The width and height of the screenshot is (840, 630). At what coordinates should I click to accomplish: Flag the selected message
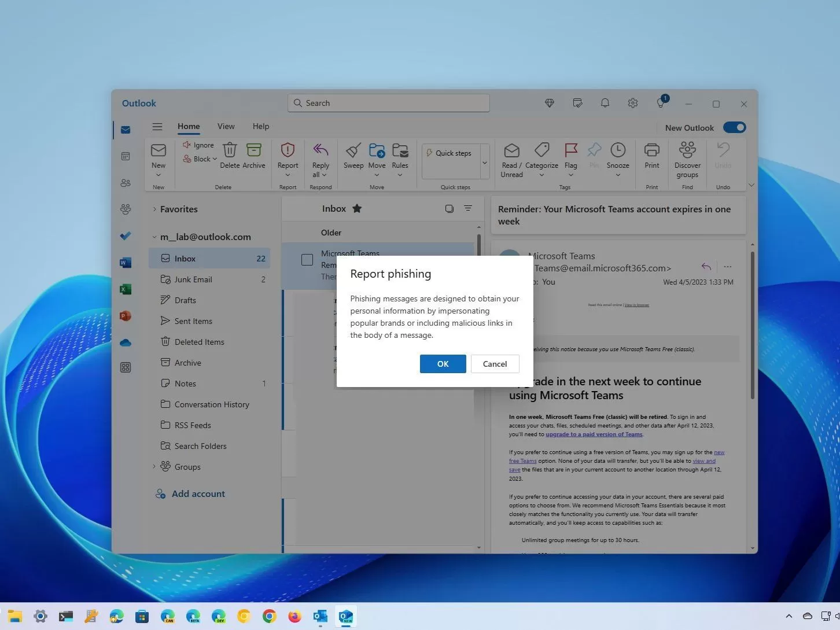(x=571, y=156)
